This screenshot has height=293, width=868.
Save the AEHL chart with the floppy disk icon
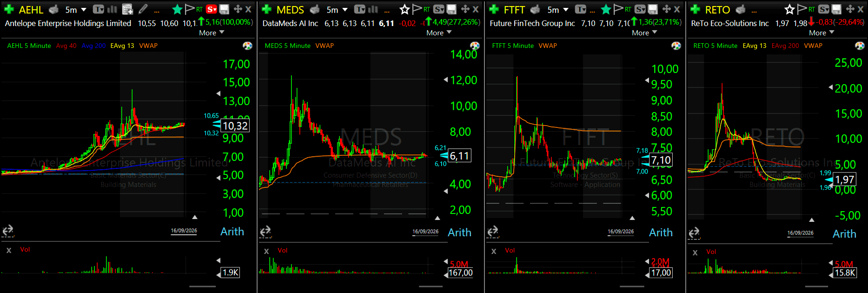(x=224, y=9)
